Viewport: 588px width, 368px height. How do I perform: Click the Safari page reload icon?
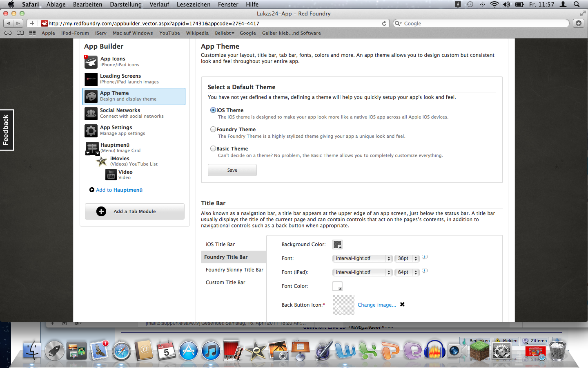[x=384, y=24]
